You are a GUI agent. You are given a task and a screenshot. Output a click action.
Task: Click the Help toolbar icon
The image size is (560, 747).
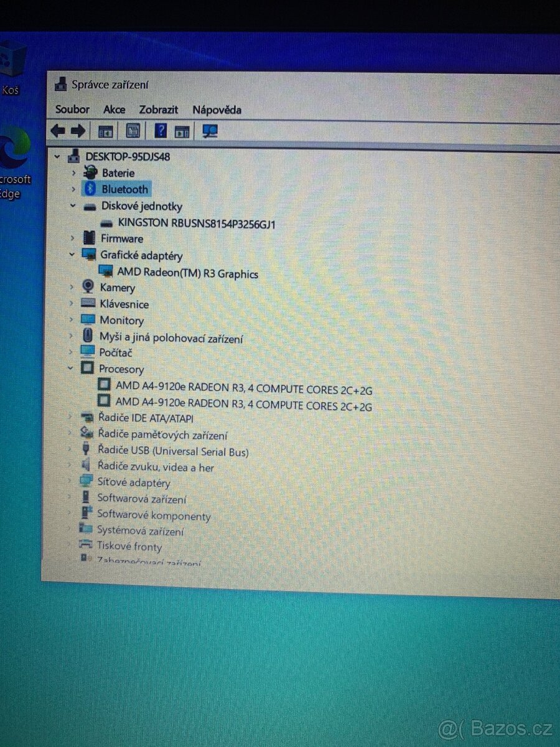pos(160,130)
